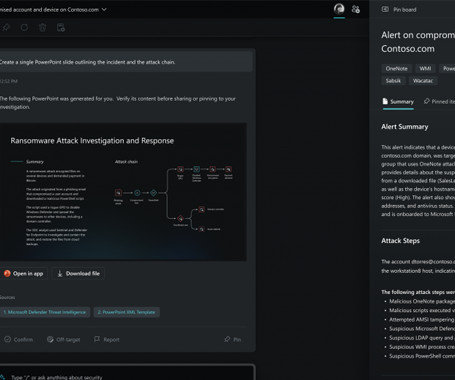Screen dimensions: 455x380
Task: Click the pin icon next to Pin
Action: coord(227,339)
